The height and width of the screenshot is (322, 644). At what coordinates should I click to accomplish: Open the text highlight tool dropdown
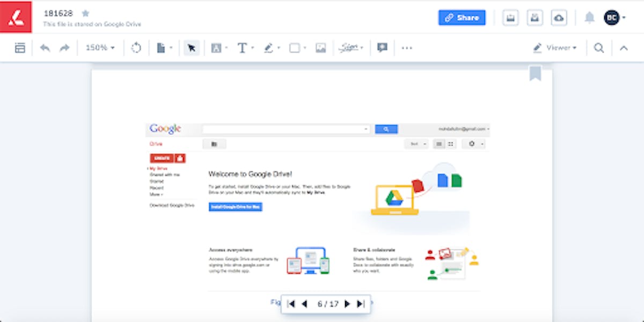pos(219,48)
